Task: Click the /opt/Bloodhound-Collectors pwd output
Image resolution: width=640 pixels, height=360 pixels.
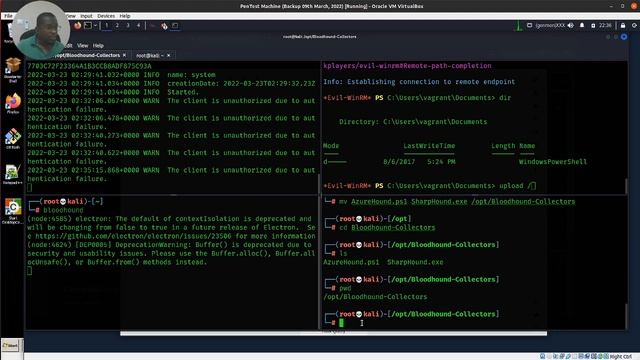Action: click(375, 297)
